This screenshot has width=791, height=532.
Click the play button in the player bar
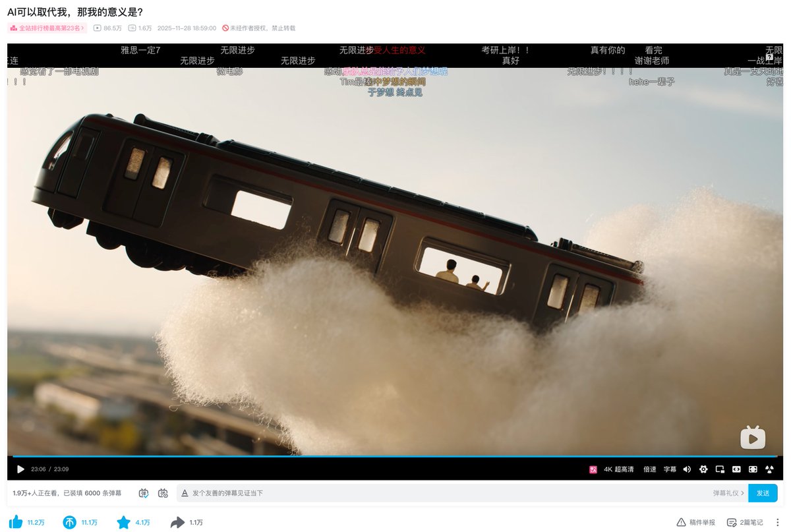20,469
